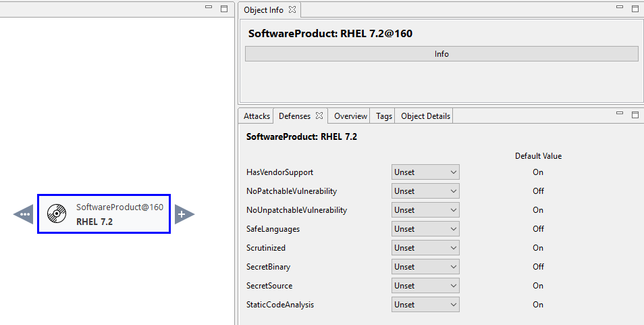The height and width of the screenshot is (325, 644).
Task: Click the On default value for StaticCodeAnalysis
Action: point(538,305)
